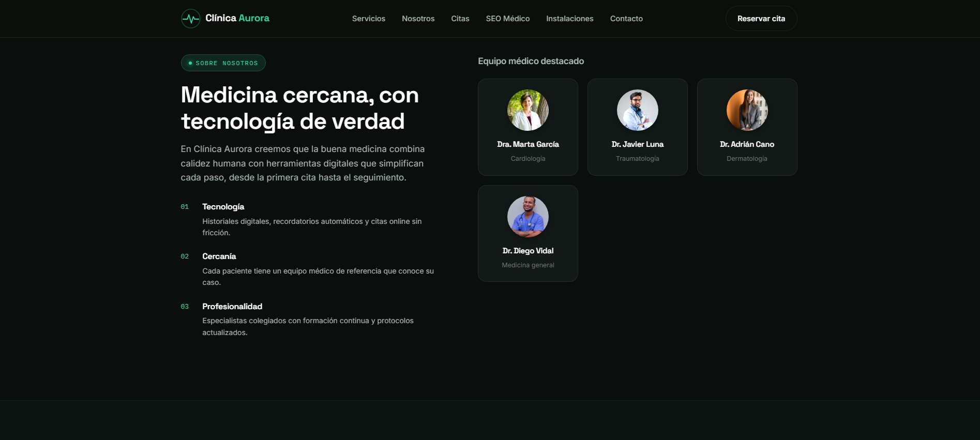Select the Dr. Adrián Cano name text

pos(747,144)
